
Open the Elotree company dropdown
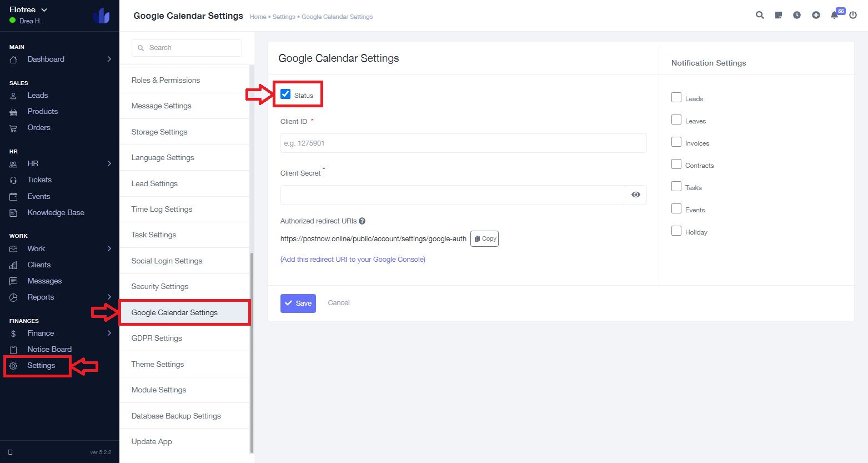pyautogui.click(x=28, y=10)
